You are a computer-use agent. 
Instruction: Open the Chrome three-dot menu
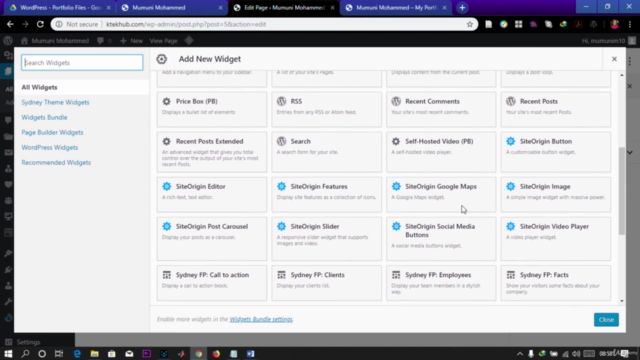click(630, 24)
